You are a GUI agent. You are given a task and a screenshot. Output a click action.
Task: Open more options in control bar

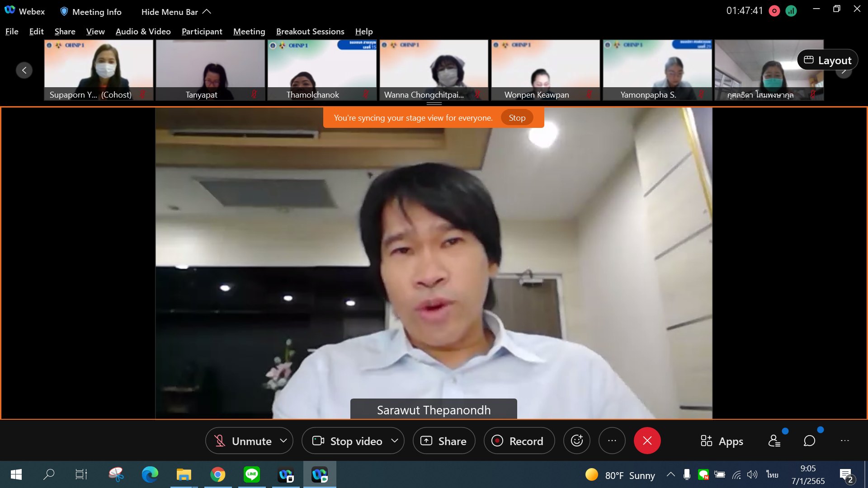tap(612, 441)
